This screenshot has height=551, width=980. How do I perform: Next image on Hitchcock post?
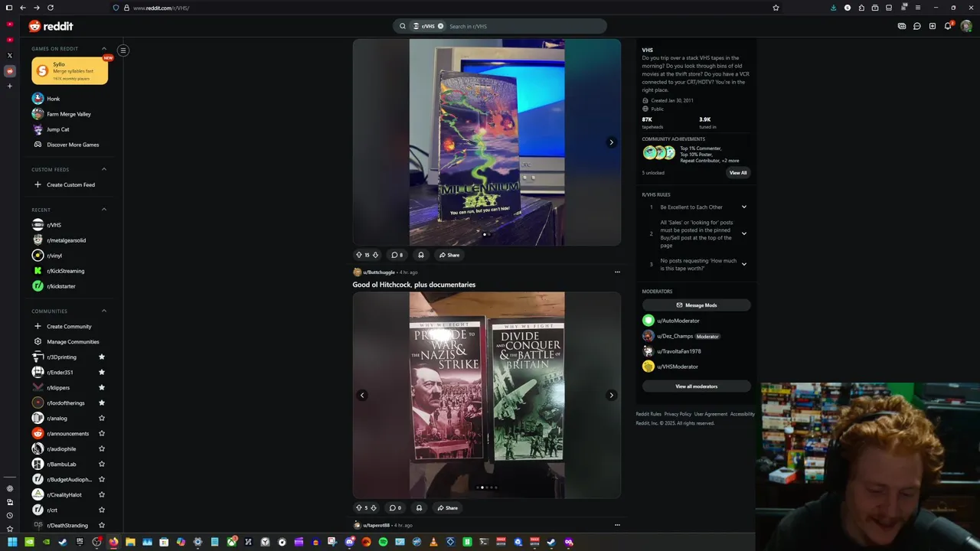pos(611,396)
